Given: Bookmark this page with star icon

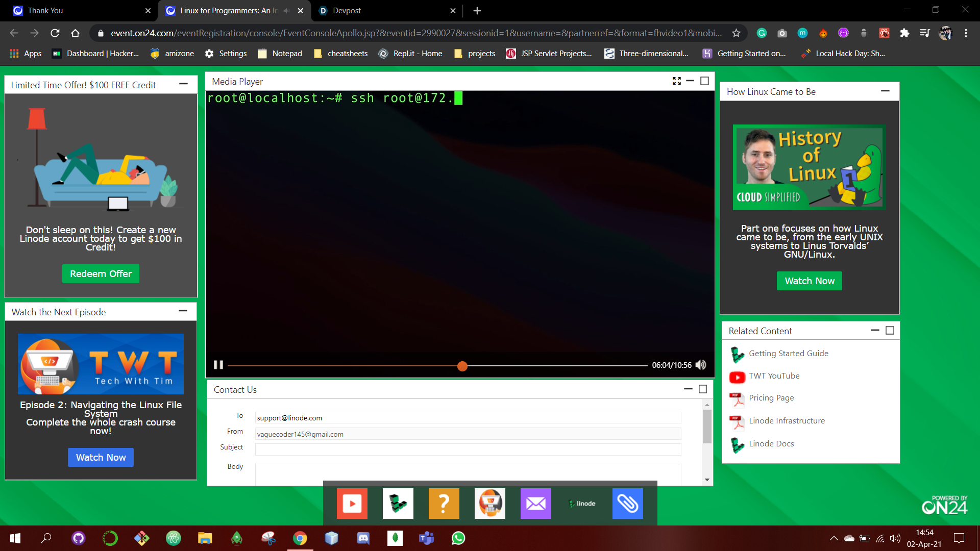Looking at the screenshot, I should [x=736, y=33].
